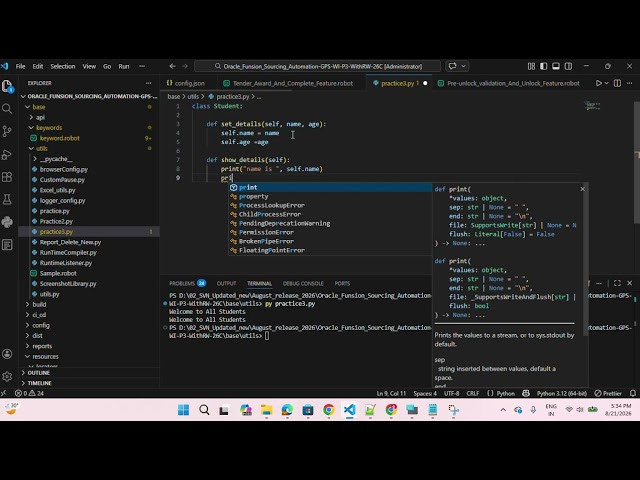Click the Run Python File play button
Viewport: 640px width, 480px height.
point(598,83)
